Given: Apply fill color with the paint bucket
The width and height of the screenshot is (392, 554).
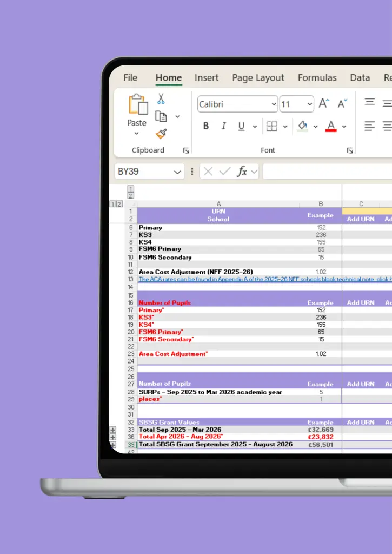Looking at the screenshot, I should (303, 126).
